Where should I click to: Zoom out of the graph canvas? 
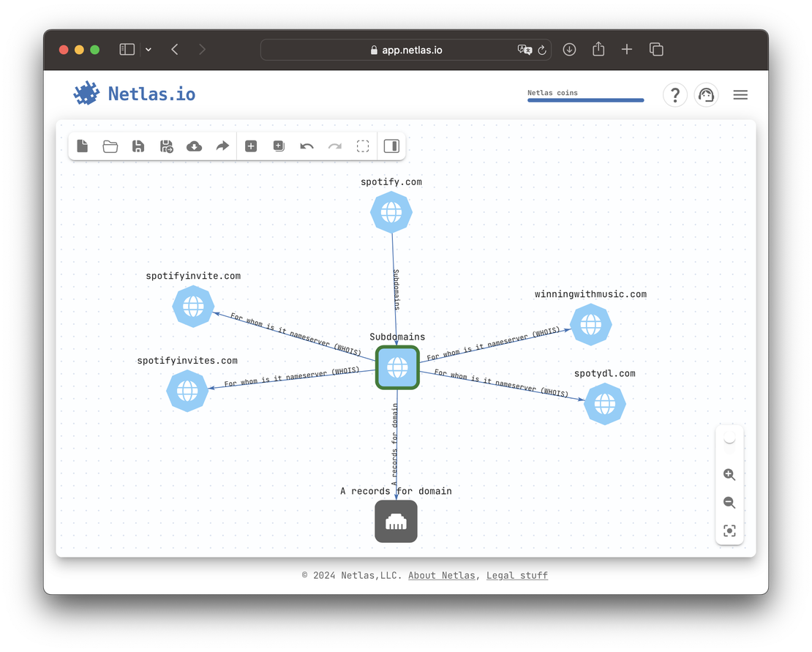tap(729, 503)
